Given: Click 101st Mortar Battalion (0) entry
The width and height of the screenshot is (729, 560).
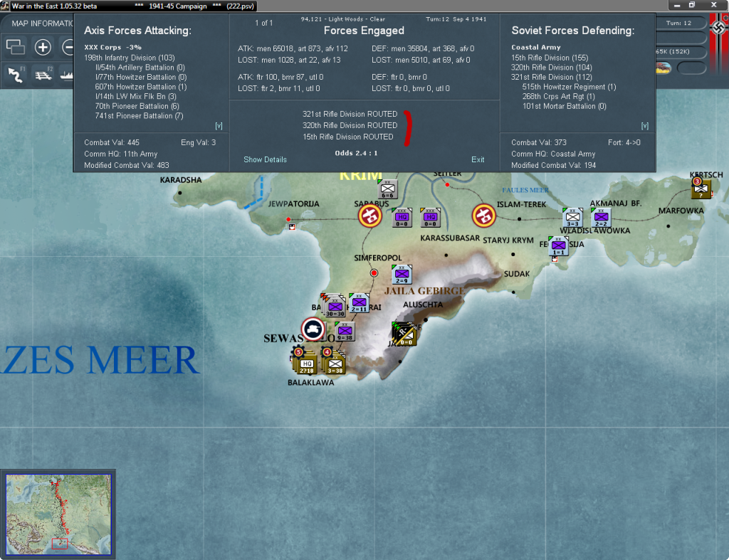Looking at the screenshot, I should coord(564,107).
